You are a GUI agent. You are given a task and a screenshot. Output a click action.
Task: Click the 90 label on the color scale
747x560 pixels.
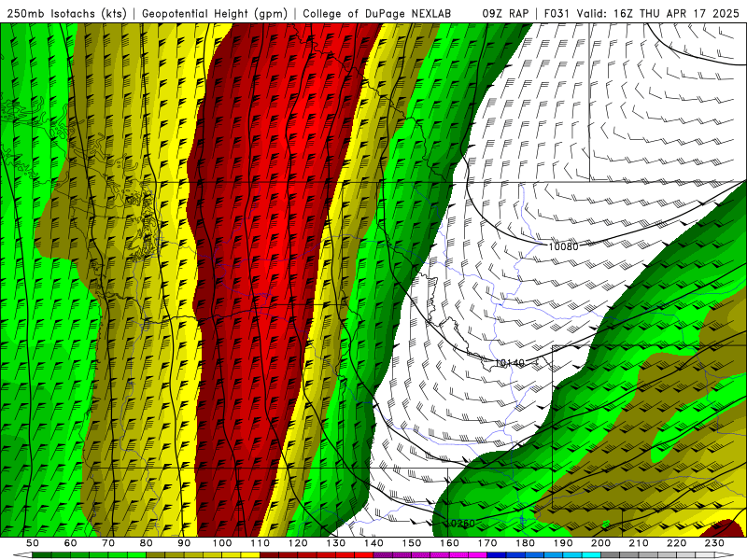184,543
